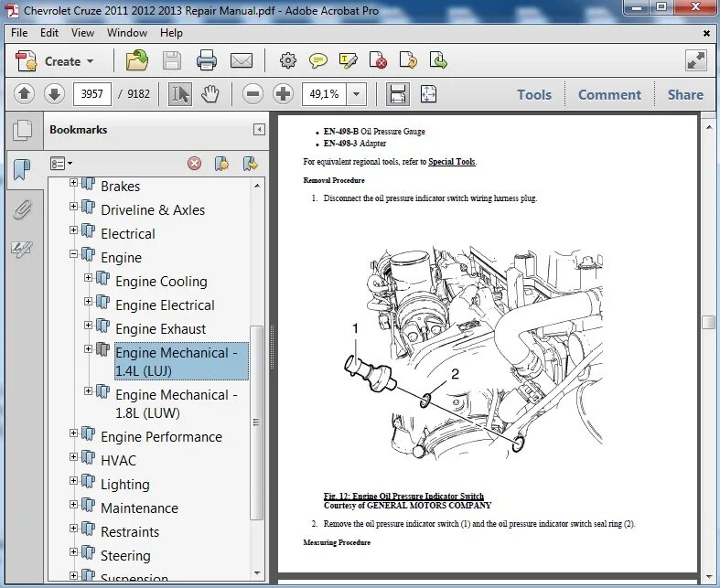Image resolution: width=720 pixels, height=588 pixels.
Task: Click the bookmarks panel vertical scrollbar thumb
Action: click(x=256, y=422)
